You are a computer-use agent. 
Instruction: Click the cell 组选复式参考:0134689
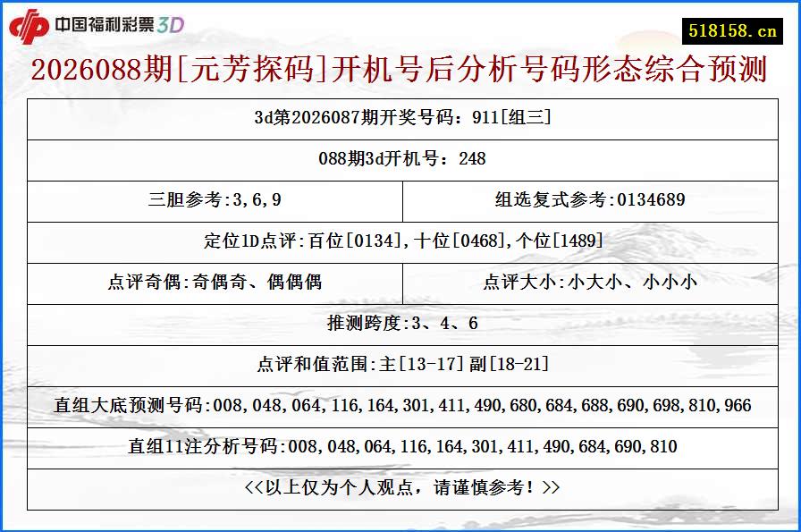point(591,201)
